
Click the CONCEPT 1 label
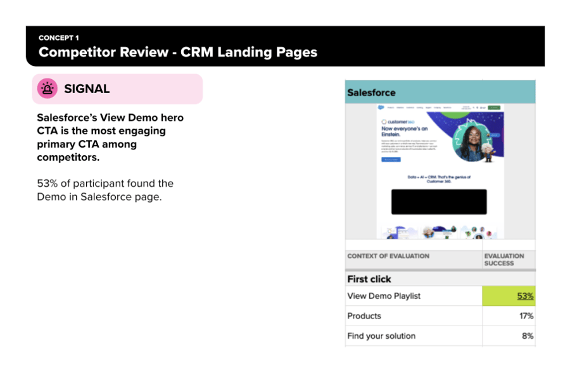click(x=58, y=38)
